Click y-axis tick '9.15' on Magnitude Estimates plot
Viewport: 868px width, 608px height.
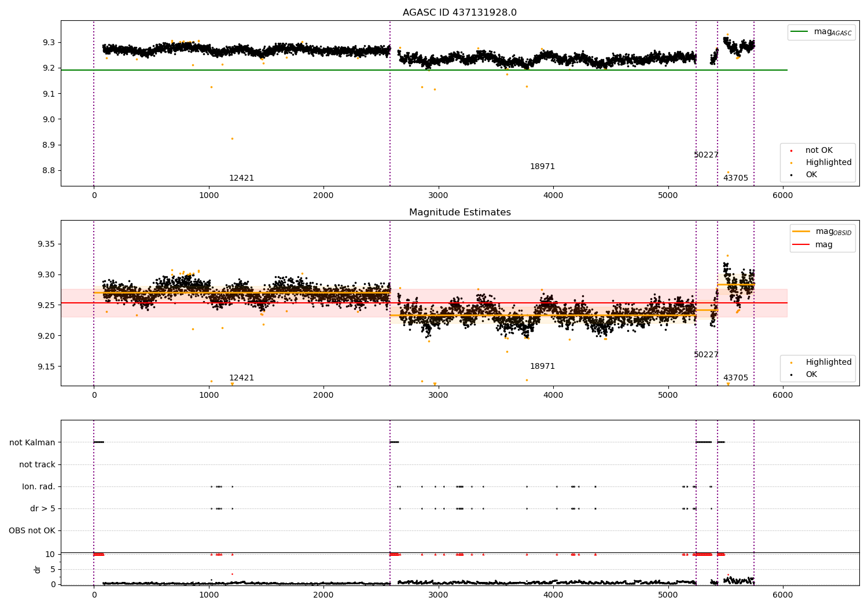(46, 367)
